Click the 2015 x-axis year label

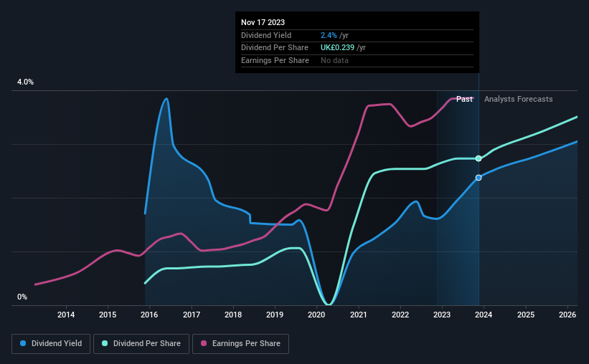(108, 315)
